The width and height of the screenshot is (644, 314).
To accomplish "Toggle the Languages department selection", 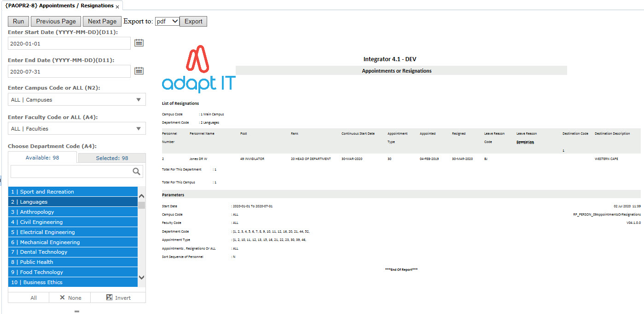I will pos(73,202).
